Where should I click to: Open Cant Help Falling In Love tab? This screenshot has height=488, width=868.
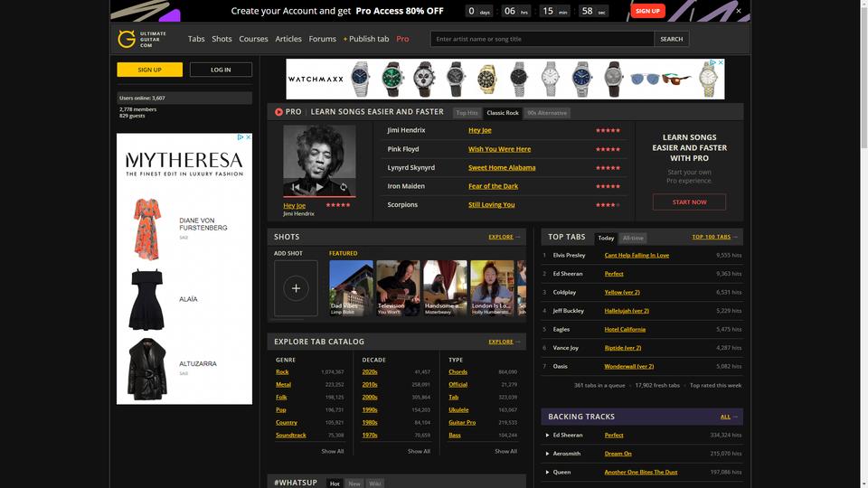pyautogui.click(x=637, y=255)
